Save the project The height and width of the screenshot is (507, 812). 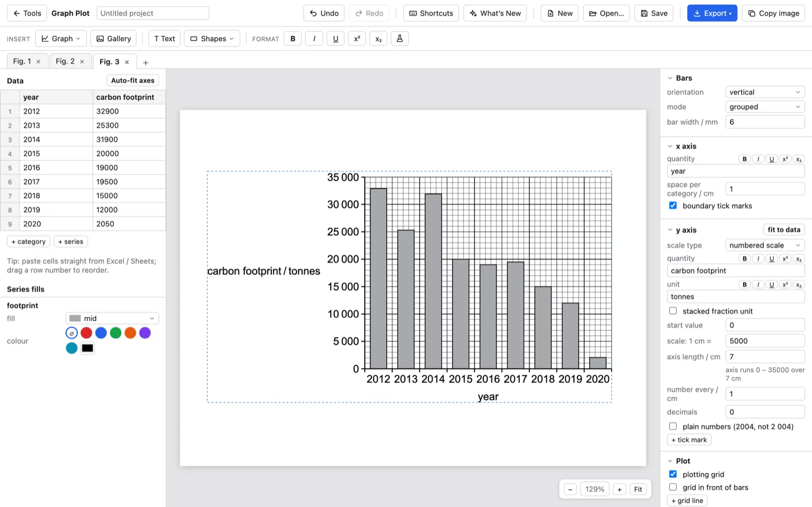pyautogui.click(x=654, y=13)
